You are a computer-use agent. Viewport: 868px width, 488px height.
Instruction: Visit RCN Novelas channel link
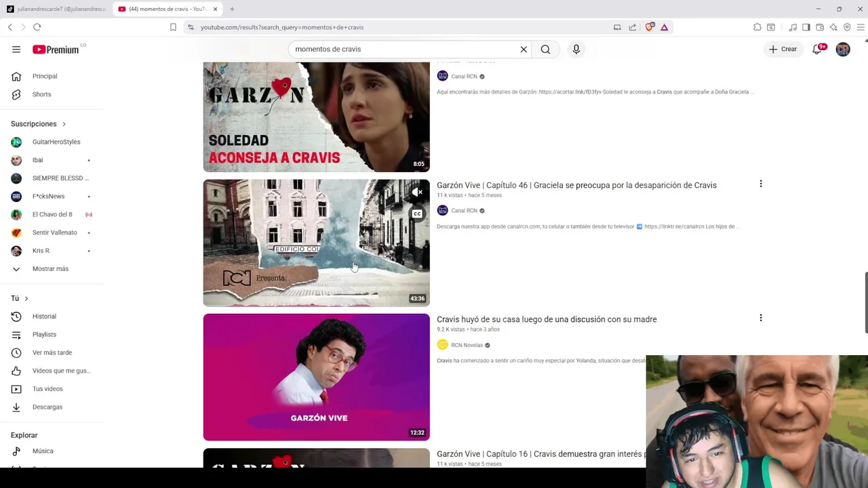pos(467,345)
